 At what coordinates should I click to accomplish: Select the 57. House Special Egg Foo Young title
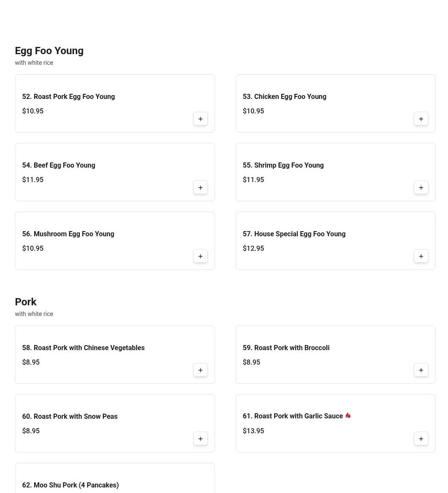(294, 234)
